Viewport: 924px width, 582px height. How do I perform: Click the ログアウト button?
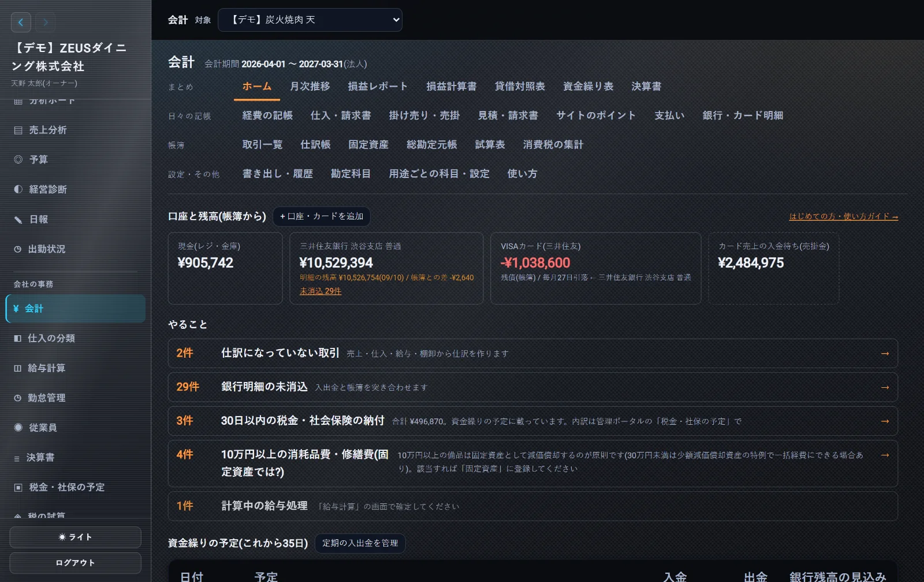pyautogui.click(x=75, y=563)
